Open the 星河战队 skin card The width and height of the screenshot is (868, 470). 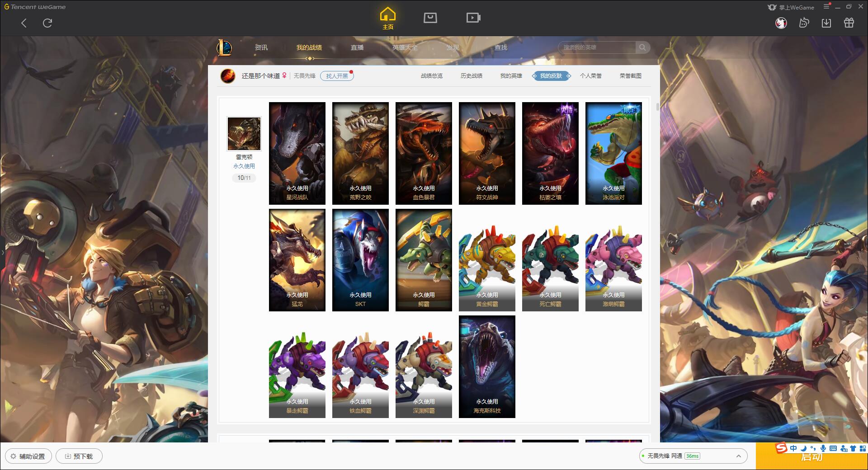click(297, 153)
